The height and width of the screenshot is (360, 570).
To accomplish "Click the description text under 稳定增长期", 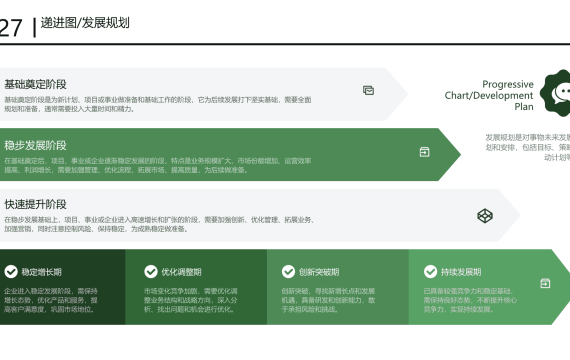I will [51, 300].
